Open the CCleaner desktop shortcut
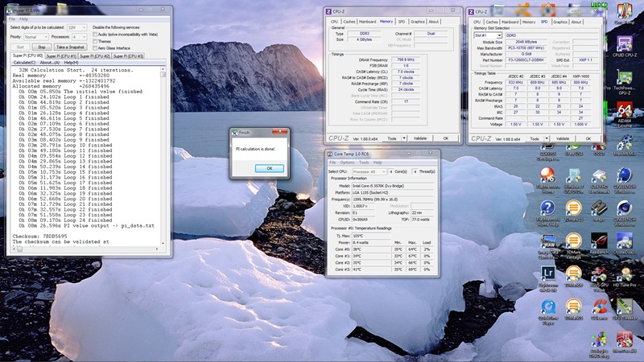This screenshot has height=362, width=644. [x=599, y=310]
